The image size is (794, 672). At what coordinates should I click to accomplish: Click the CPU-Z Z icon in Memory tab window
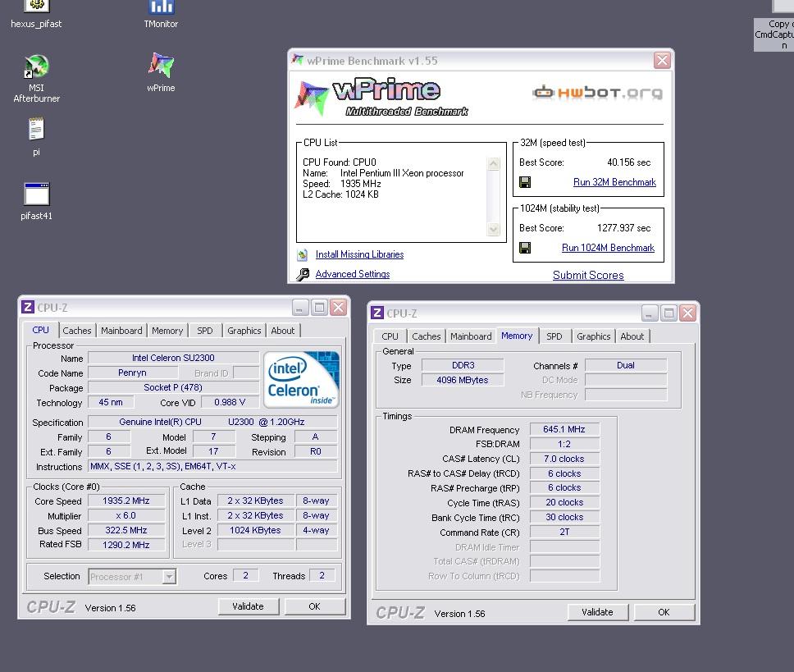coord(377,313)
